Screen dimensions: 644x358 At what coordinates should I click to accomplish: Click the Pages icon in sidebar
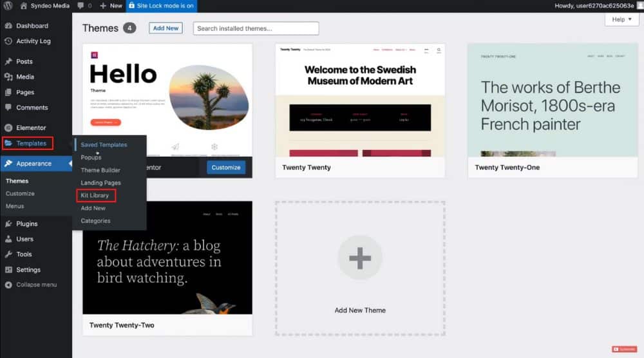pyautogui.click(x=8, y=92)
